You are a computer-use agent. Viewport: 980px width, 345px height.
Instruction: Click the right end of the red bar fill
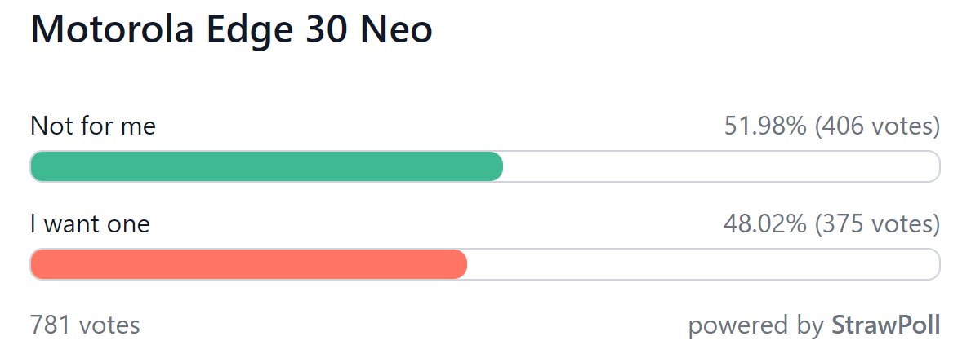[462, 264]
